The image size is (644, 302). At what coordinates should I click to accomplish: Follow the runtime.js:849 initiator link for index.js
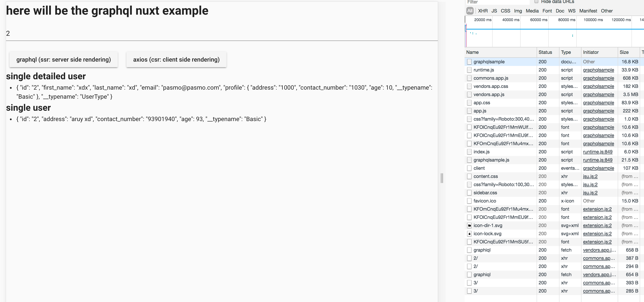point(598,152)
